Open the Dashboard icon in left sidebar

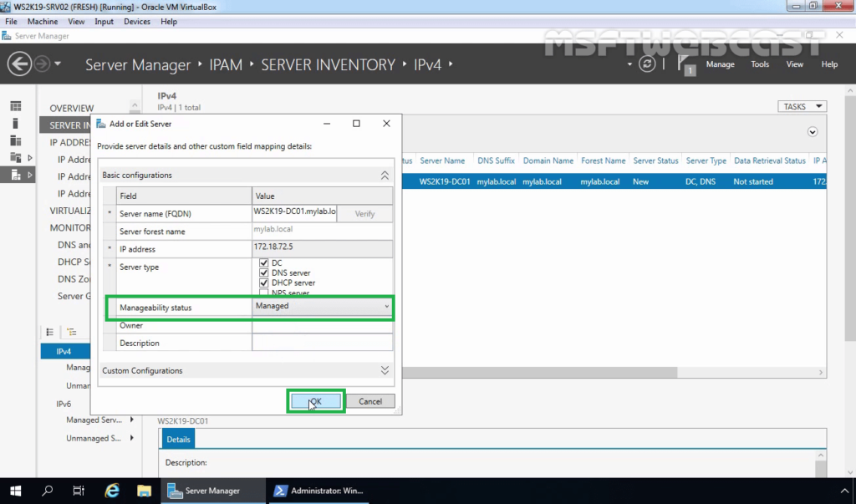point(16,106)
